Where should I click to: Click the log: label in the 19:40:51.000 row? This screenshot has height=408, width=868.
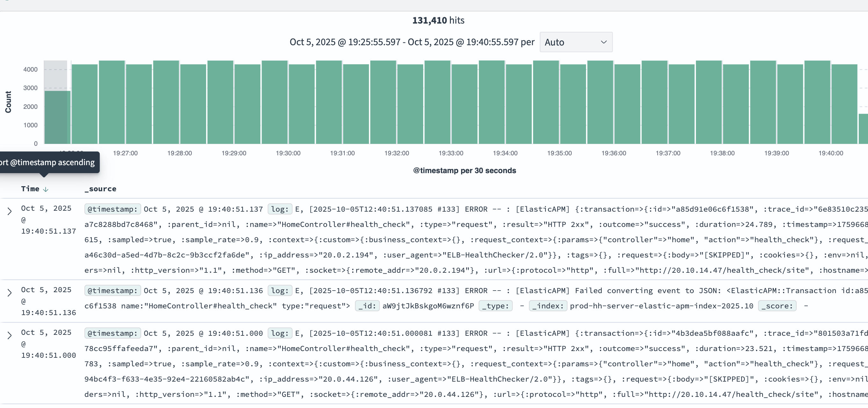click(280, 333)
